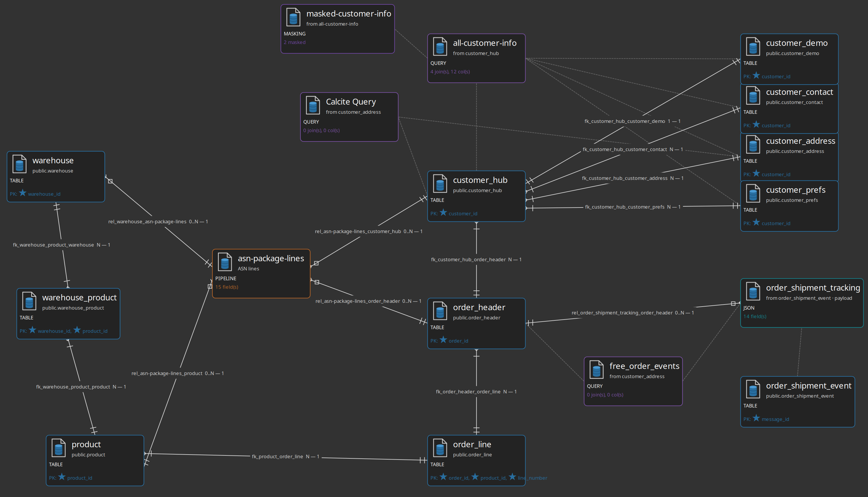Select the rel_asn-package-lines_customer_hub label
This screenshot has width=868, height=497.
click(369, 232)
